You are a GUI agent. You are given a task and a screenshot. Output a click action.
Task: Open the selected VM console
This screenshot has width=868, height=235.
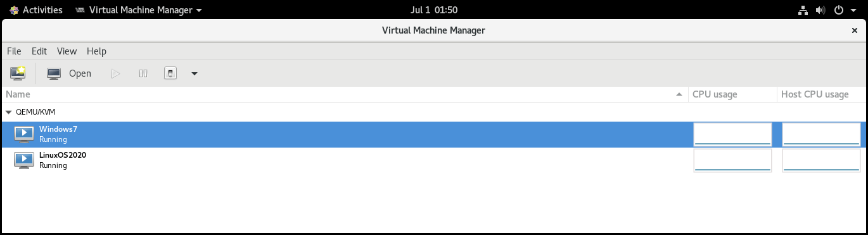[70, 73]
